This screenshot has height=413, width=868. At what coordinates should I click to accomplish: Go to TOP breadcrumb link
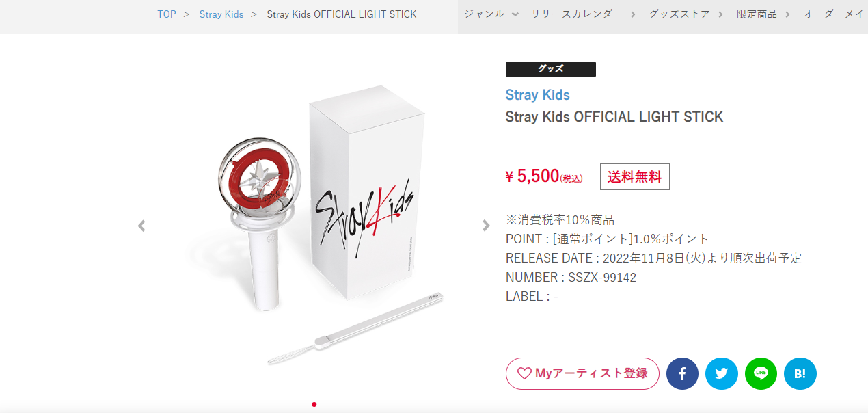coord(167,14)
